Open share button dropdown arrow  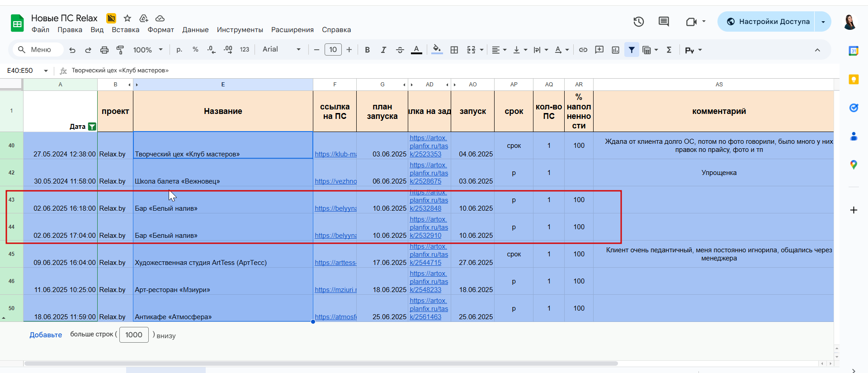[x=823, y=22]
